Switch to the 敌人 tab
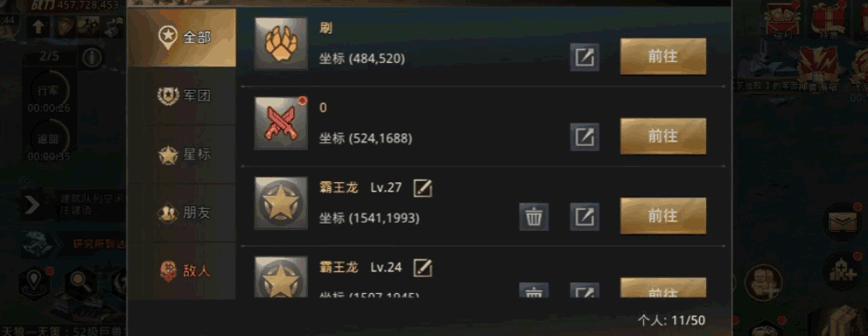This screenshot has height=336, width=868. [x=183, y=270]
